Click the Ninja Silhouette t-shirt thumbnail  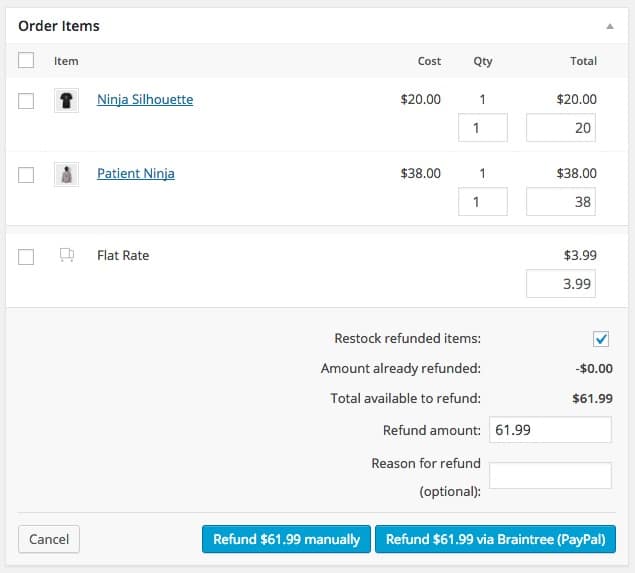tap(66, 100)
